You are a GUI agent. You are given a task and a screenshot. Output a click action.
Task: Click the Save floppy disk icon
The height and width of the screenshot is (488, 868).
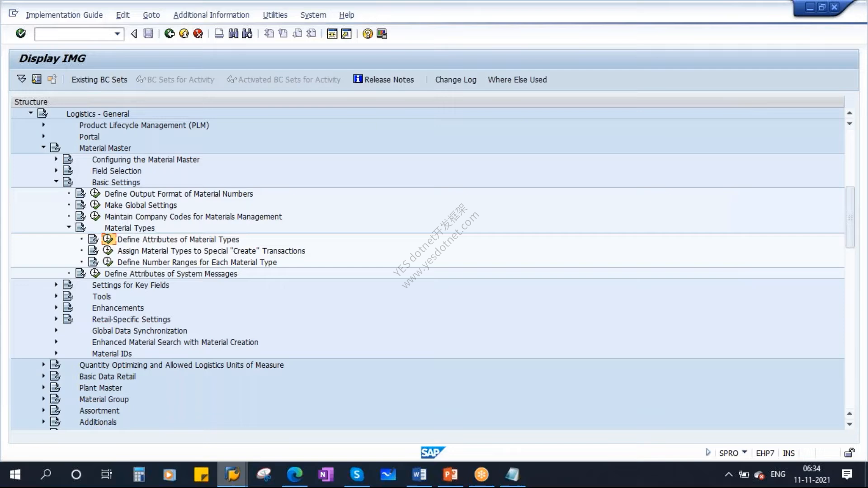pos(148,33)
